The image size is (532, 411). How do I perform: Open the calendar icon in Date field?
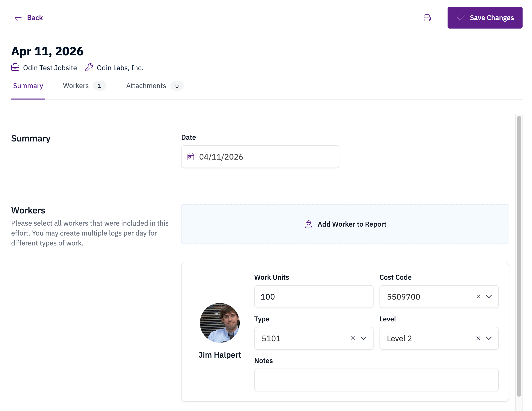[191, 157]
